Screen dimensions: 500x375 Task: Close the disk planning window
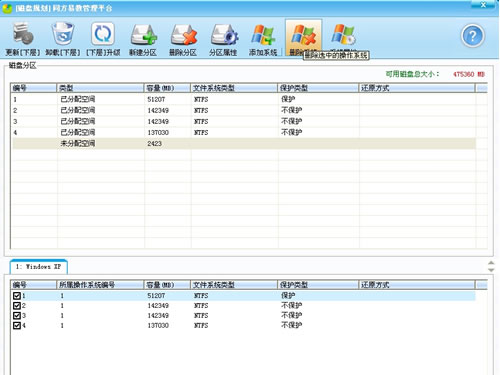(x=483, y=4)
